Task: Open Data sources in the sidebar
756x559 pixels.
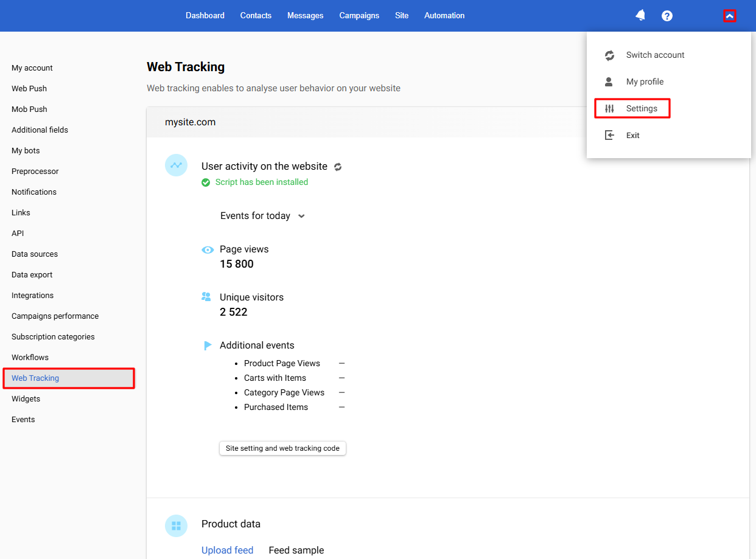Action: click(x=35, y=254)
